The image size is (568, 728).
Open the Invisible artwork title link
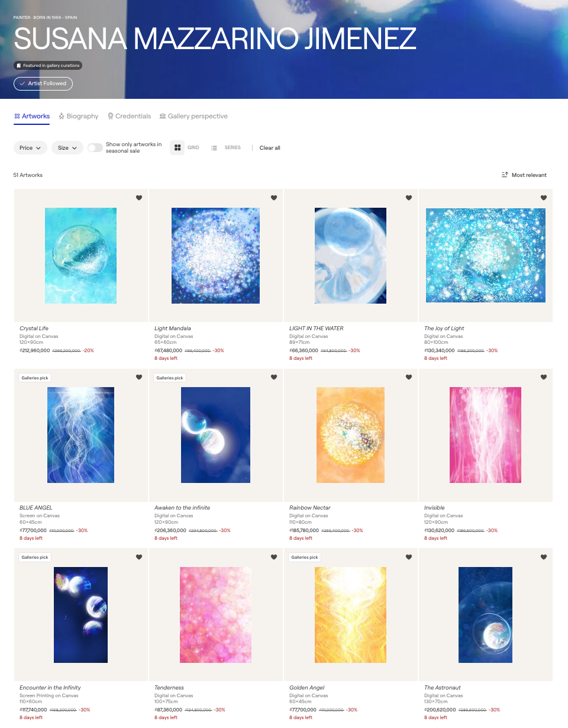434,508
